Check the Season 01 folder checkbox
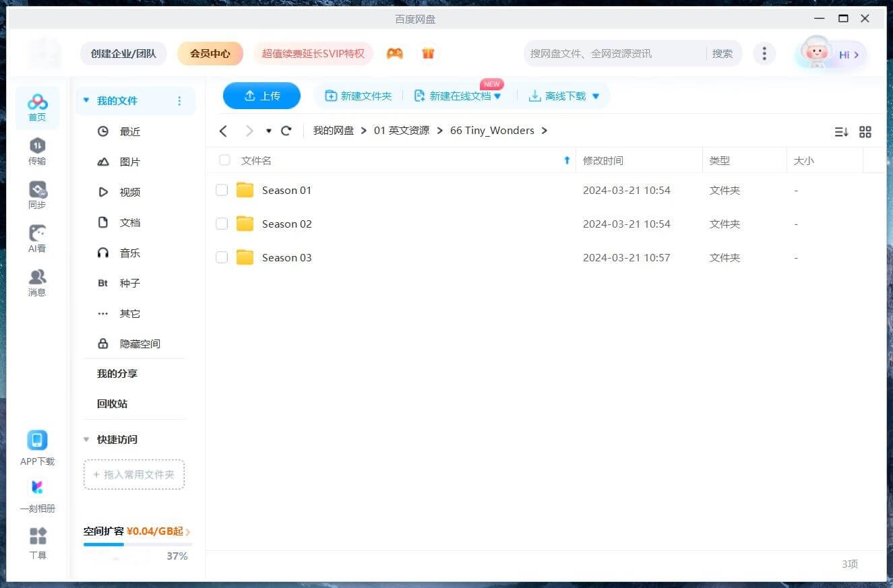Viewport: 893px width, 588px height. 222,191
